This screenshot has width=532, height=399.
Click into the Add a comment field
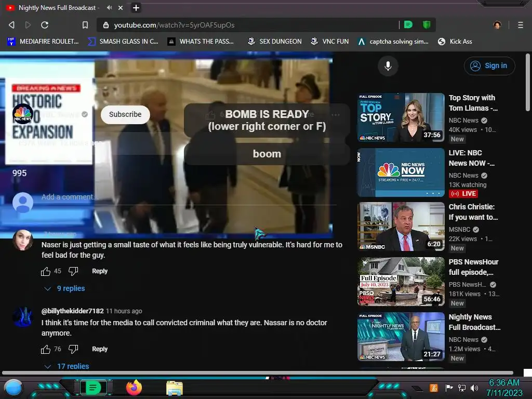click(x=189, y=197)
